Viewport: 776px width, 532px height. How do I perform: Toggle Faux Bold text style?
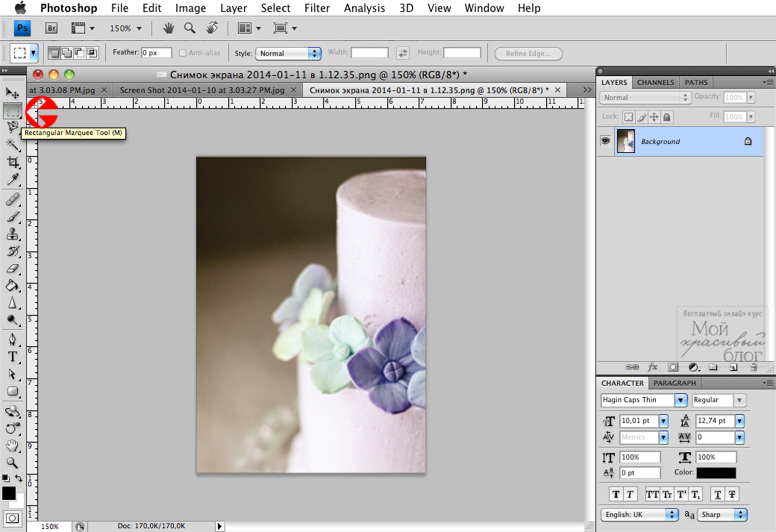pos(616,494)
